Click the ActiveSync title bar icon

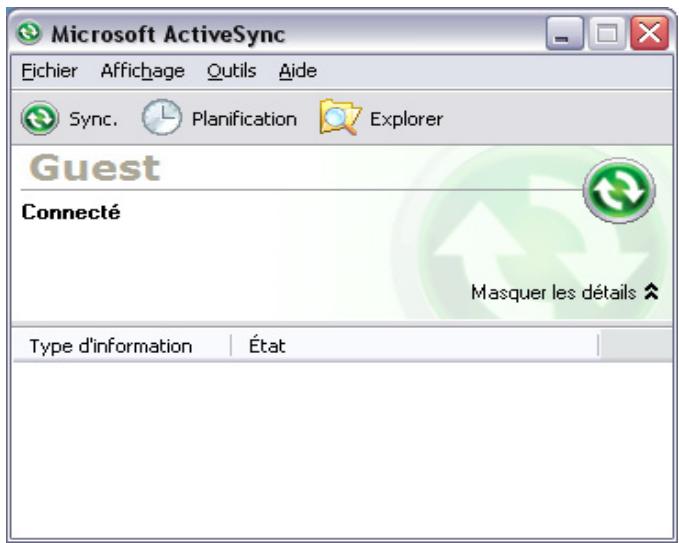point(29,32)
